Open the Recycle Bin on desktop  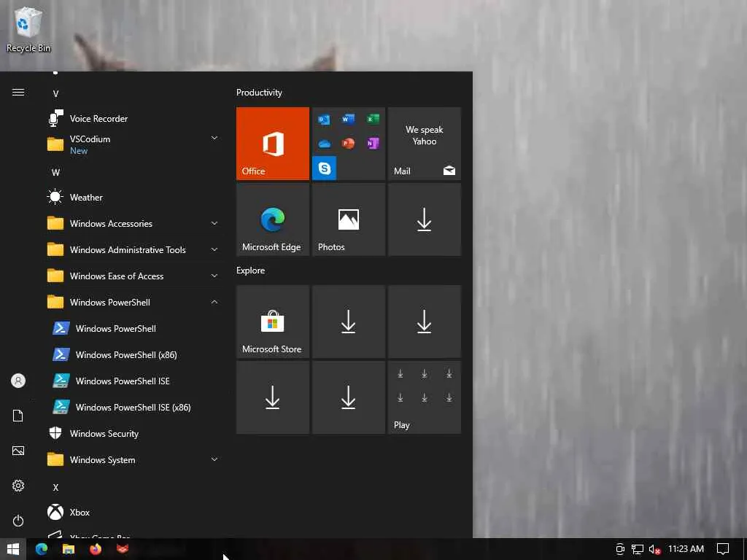click(x=28, y=29)
